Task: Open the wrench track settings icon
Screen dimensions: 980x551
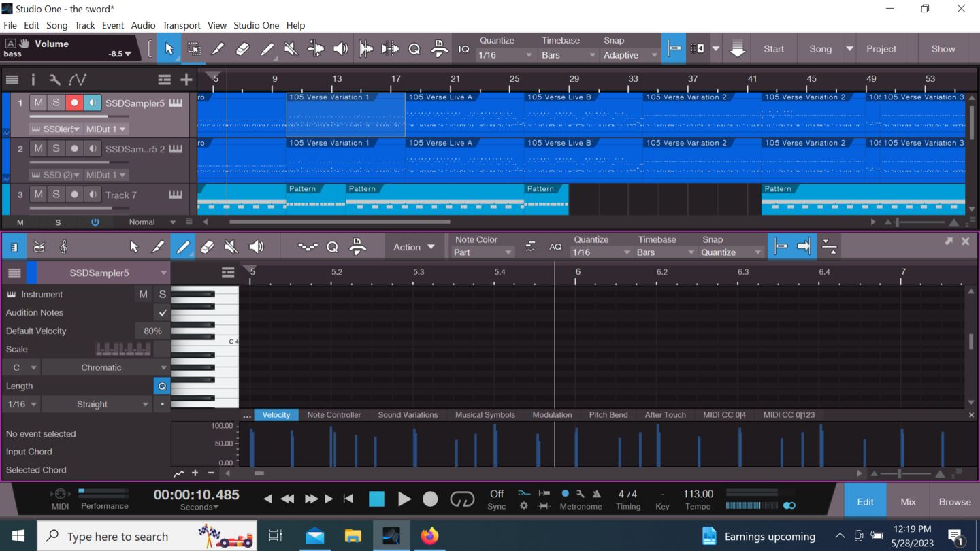Action: click(x=54, y=80)
